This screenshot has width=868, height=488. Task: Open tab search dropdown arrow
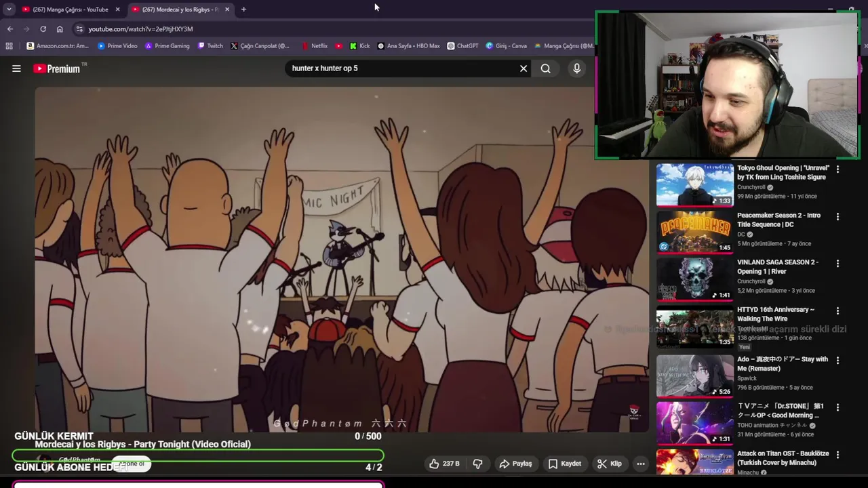9,9
